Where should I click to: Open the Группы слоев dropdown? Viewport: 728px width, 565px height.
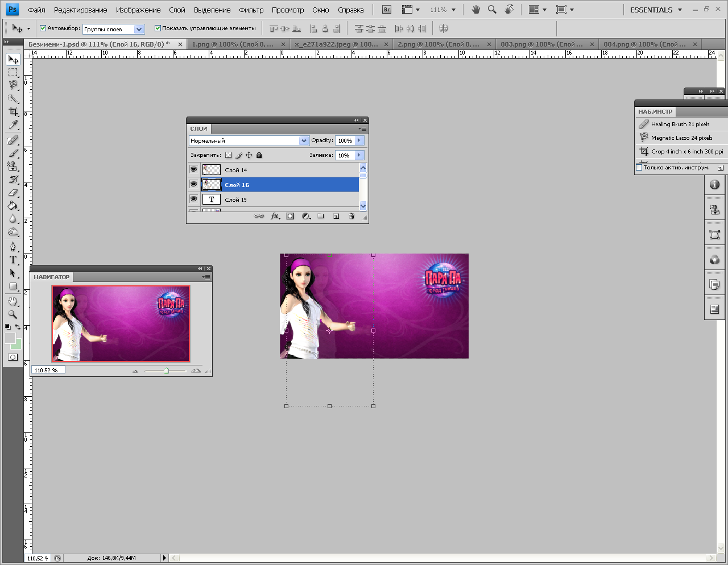pos(114,29)
